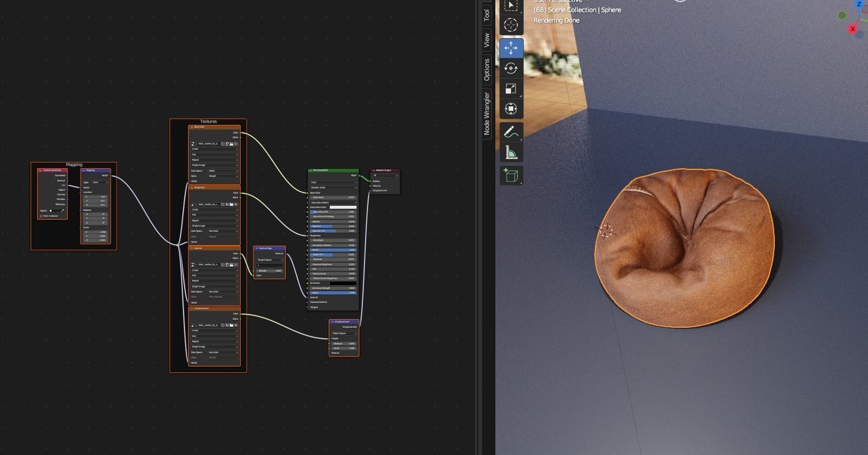
Task: Open the image folder in Base Color node
Action: (x=231, y=144)
